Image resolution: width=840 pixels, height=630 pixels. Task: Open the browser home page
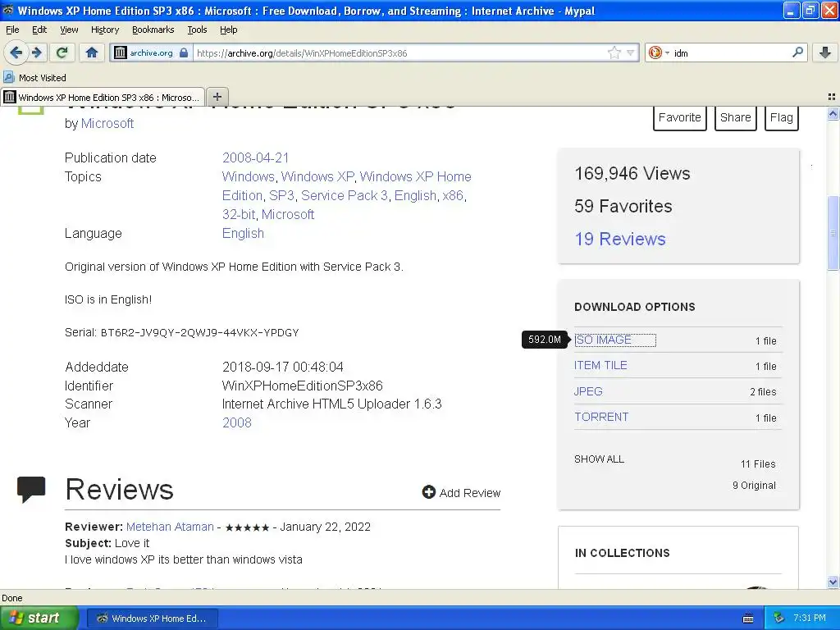point(92,52)
